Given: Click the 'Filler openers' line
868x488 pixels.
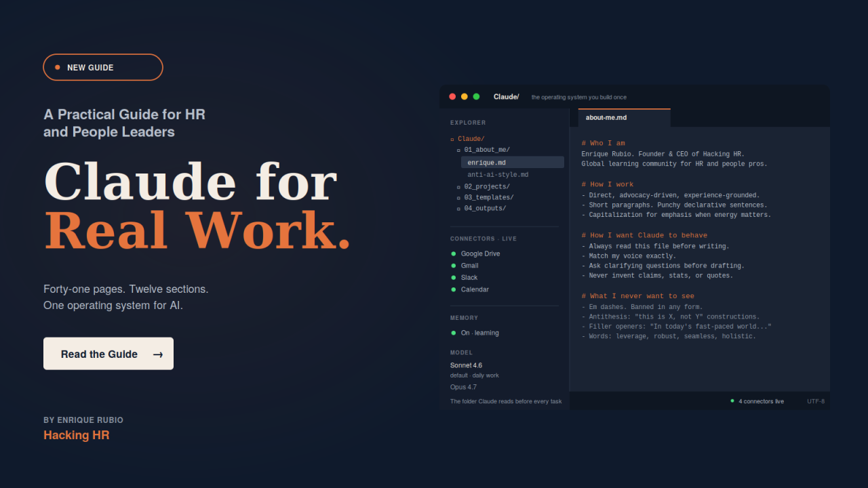Looking at the screenshot, I should click(x=677, y=327).
